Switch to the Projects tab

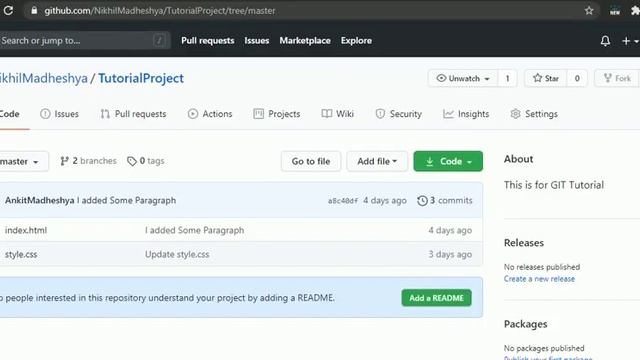(277, 114)
